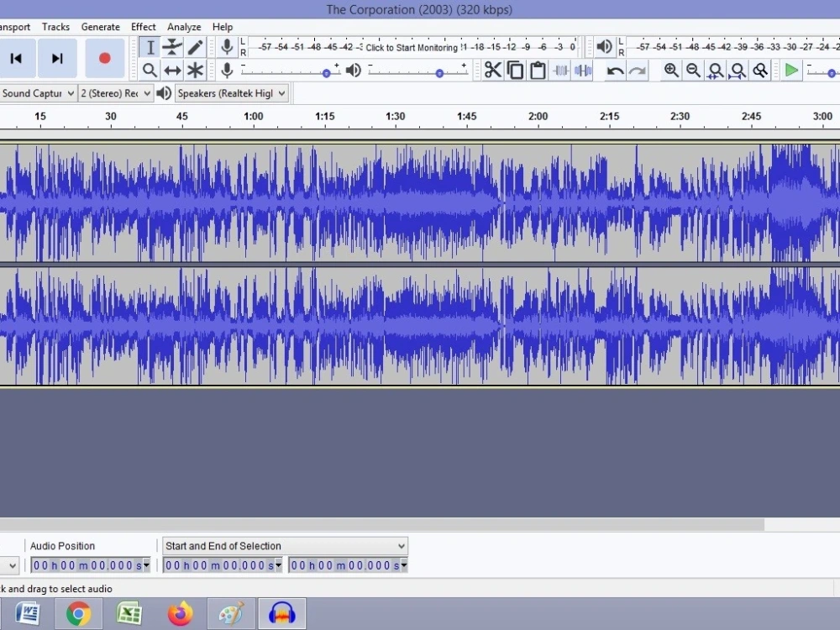Viewport: 840px width, 630px height.
Task: Open the Start and End of Selection dropdown
Action: (285, 546)
